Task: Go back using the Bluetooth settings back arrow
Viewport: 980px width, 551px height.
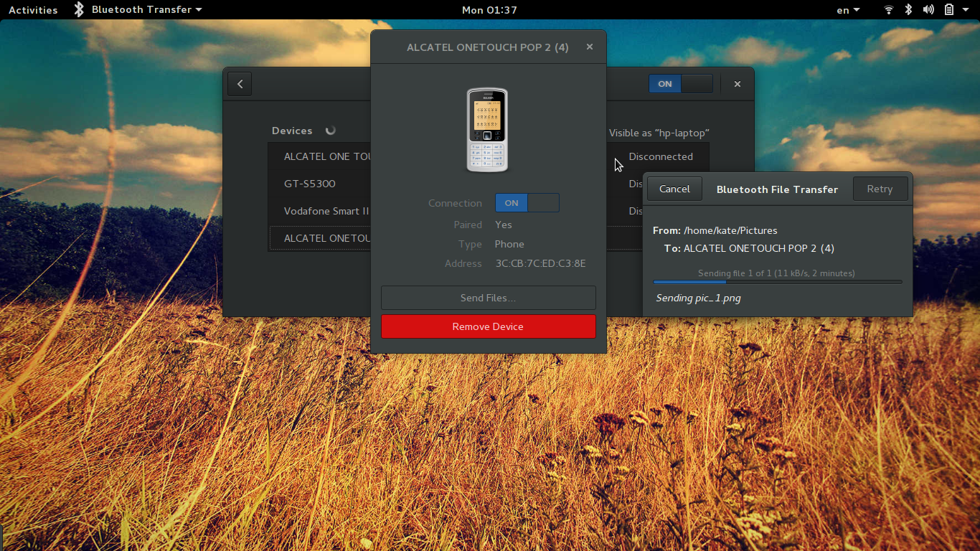Action: [240, 84]
